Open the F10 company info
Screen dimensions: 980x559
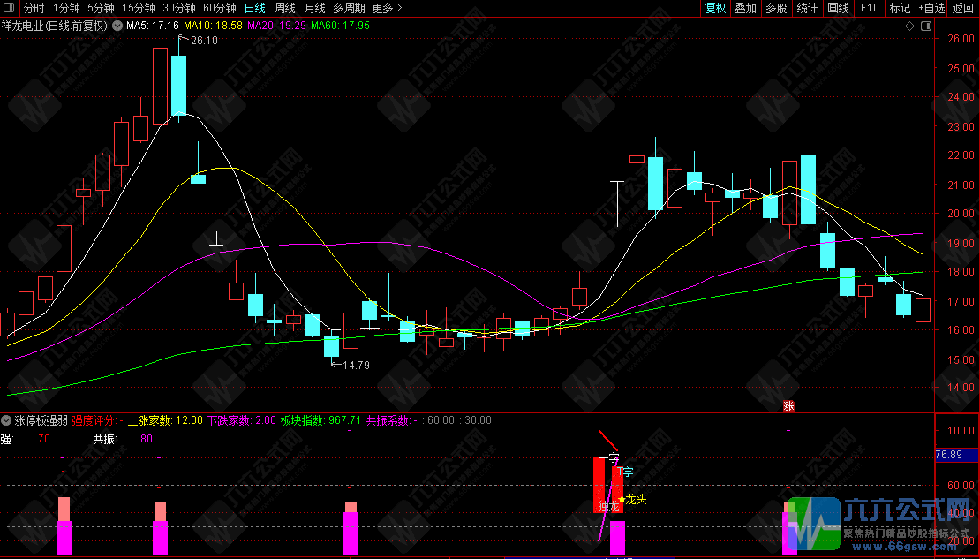[x=870, y=8]
